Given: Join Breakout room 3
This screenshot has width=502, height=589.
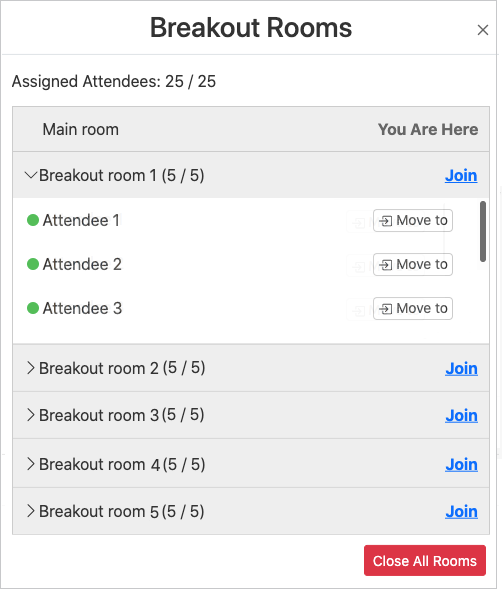Looking at the screenshot, I should [461, 415].
